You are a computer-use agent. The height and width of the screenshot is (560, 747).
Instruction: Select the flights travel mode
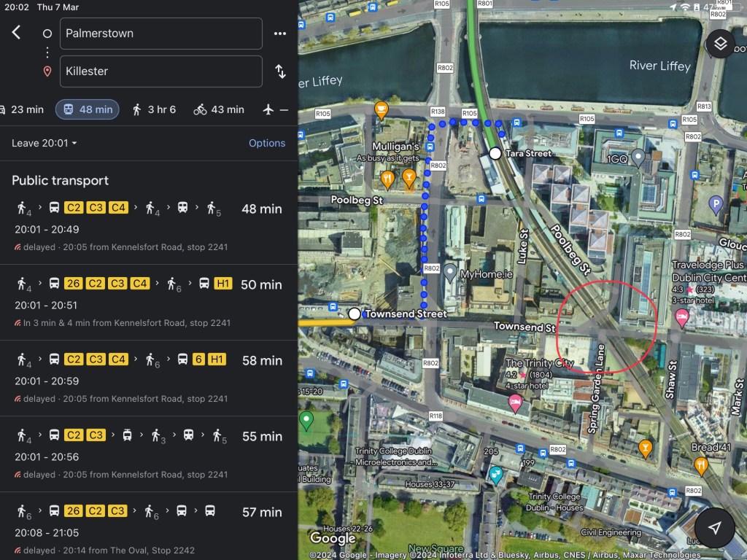[x=274, y=109]
